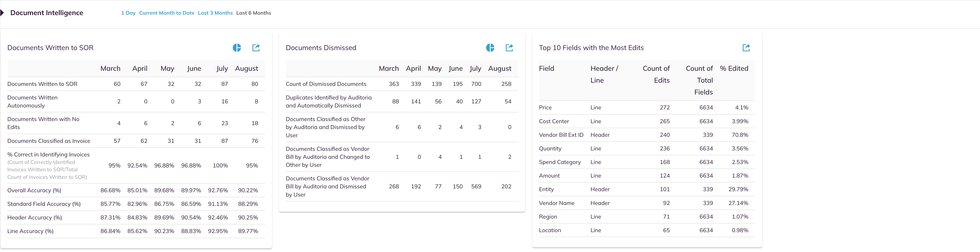980x252 pixels.
Task: Click the Location field row
Action: 647,230
